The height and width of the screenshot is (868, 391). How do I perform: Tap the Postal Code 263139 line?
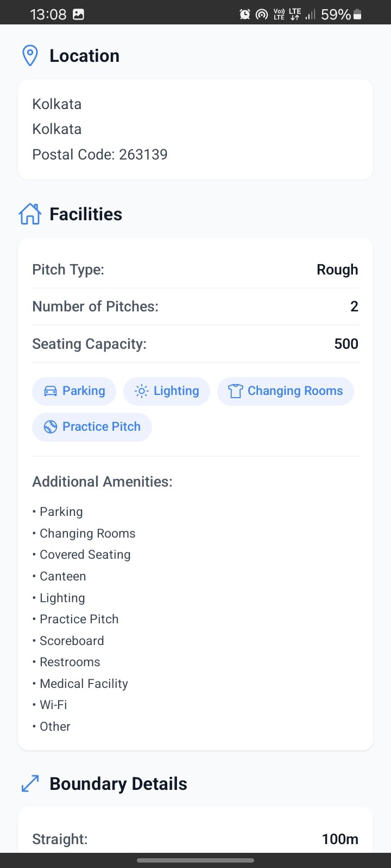(x=100, y=155)
